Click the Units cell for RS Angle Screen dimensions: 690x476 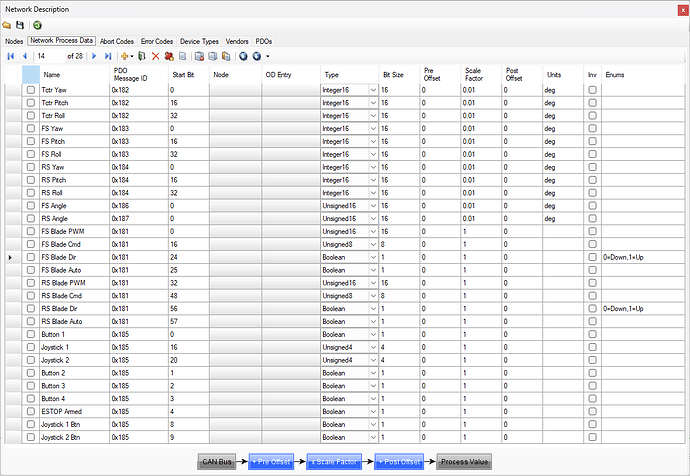(x=563, y=219)
